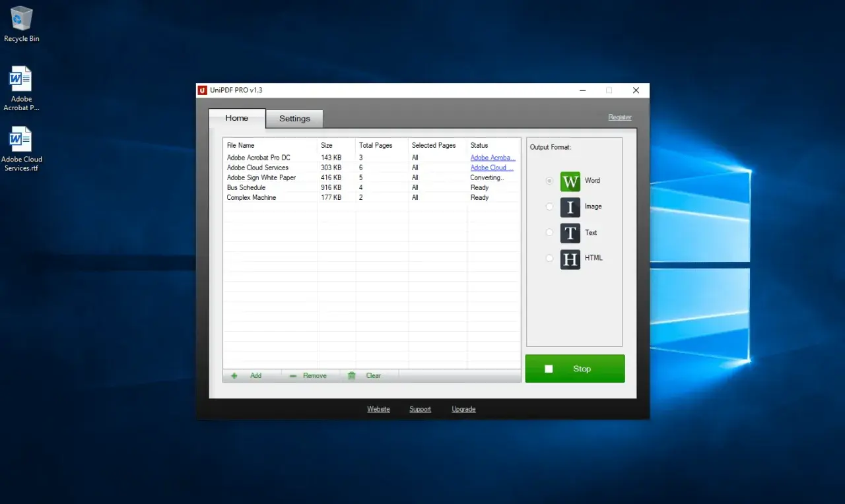This screenshot has height=504, width=845.
Task: Select the Adobe Acrobat P... desktop file icon
Action: point(21,88)
